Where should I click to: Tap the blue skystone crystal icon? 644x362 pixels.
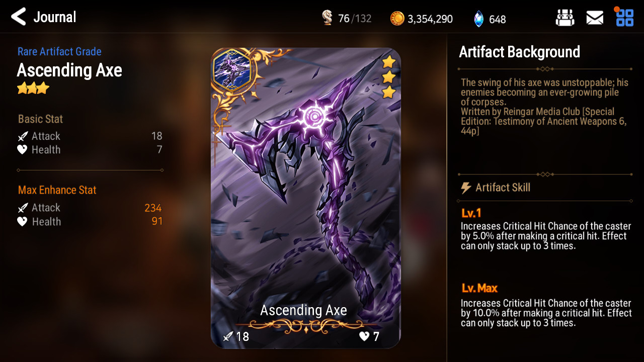point(478,19)
